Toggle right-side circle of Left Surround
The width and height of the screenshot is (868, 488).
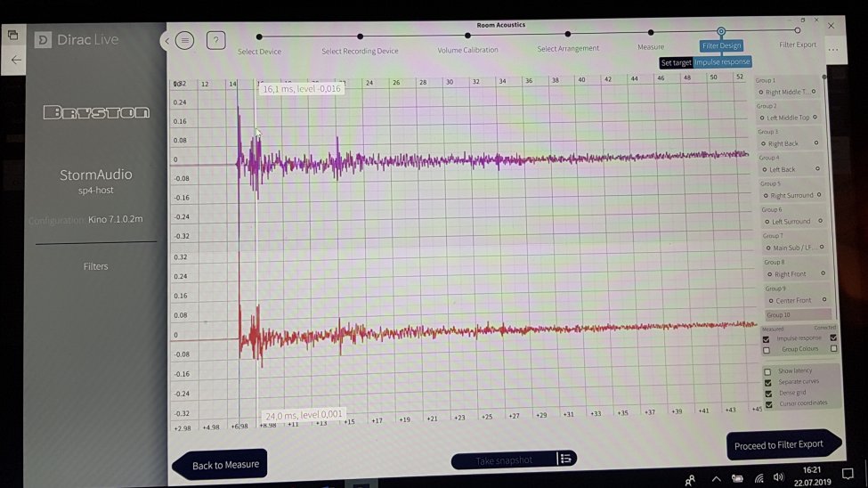(x=821, y=221)
